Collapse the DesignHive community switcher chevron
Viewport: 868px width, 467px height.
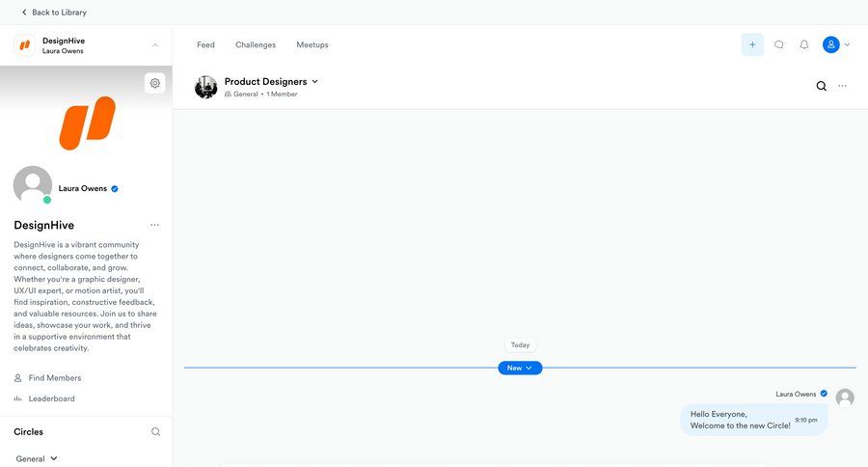(x=155, y=45)
